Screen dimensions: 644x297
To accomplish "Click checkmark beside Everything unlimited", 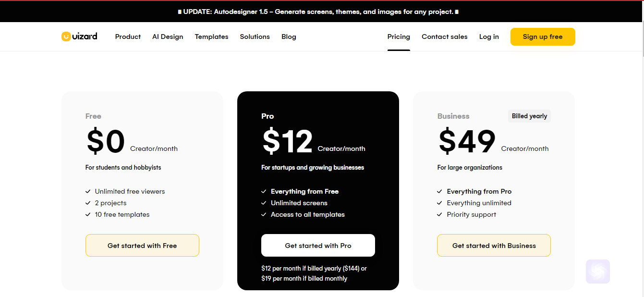I will pos(439,203).
